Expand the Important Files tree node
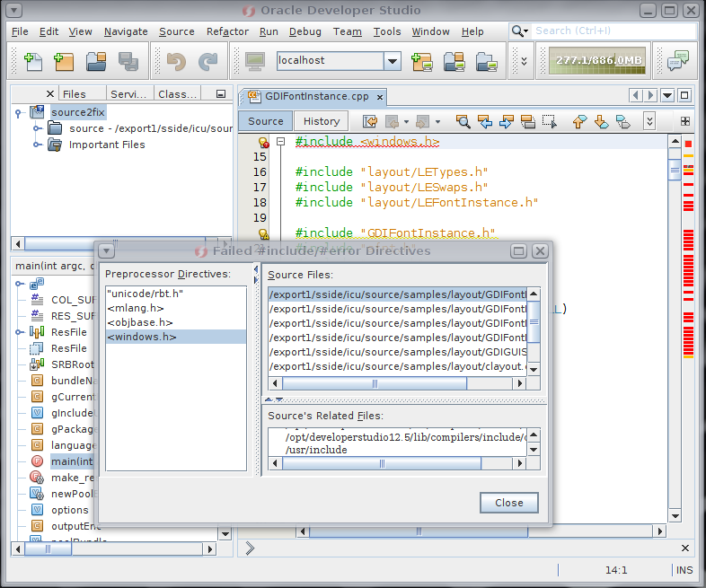 point(38,145)
